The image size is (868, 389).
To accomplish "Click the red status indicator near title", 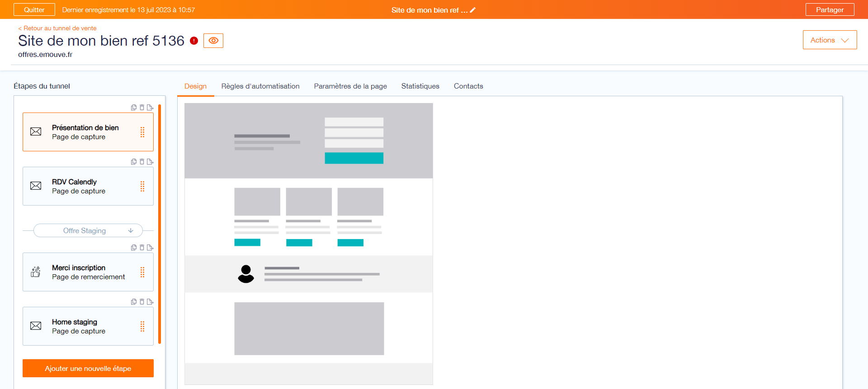I will [194, 41].
